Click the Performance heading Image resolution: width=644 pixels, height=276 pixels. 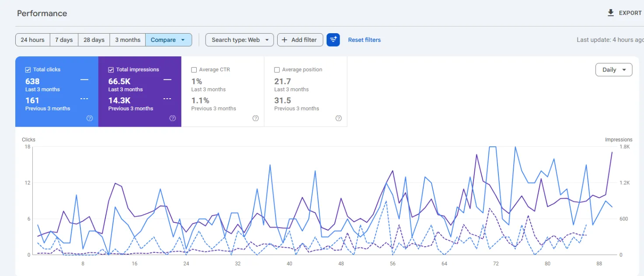click(42, 13)
